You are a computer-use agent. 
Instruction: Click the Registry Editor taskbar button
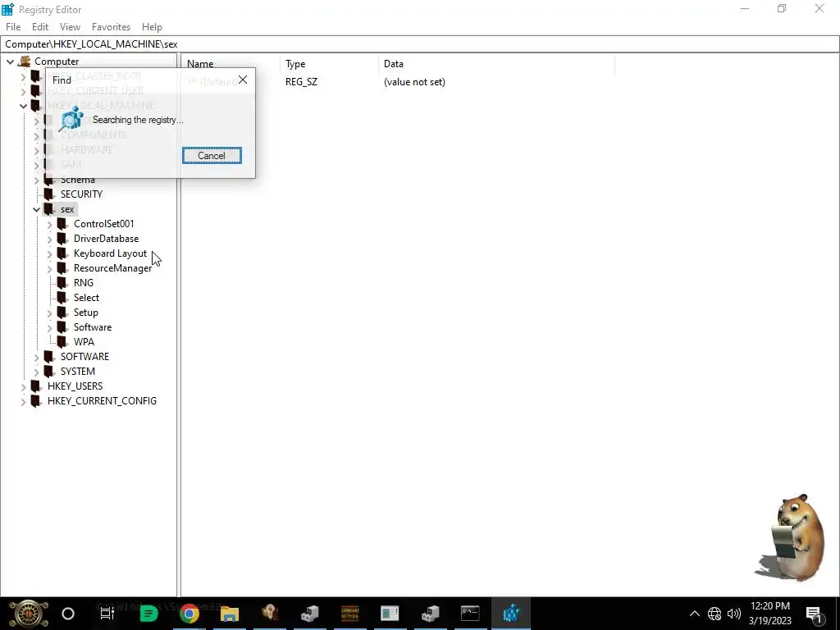[511, 614]
